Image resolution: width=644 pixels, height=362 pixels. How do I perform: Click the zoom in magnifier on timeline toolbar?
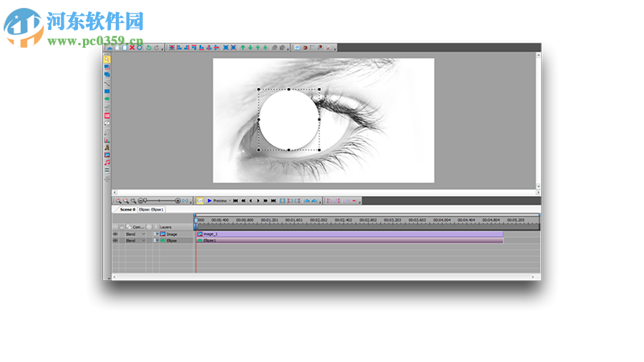(118, 201)
